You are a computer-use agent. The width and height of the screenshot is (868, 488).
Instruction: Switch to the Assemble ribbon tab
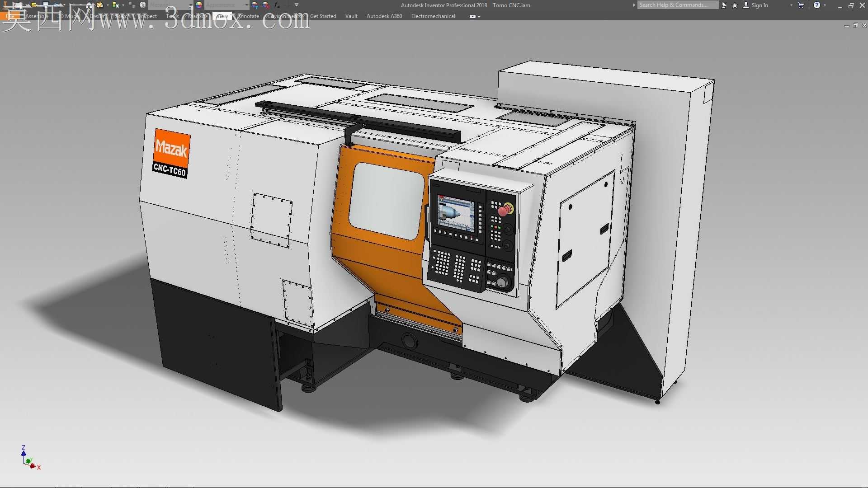37,16
